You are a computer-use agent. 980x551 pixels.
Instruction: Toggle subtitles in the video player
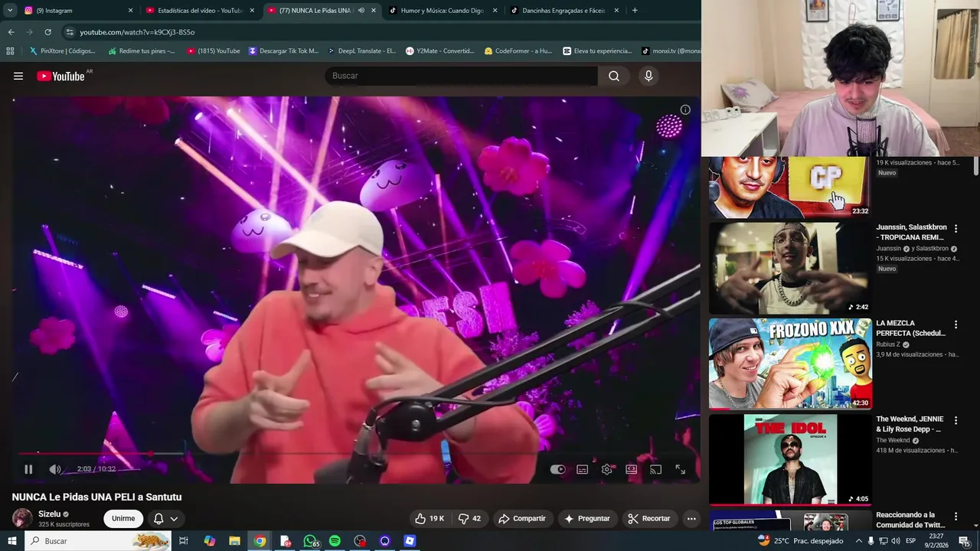(x=583, y=469)
